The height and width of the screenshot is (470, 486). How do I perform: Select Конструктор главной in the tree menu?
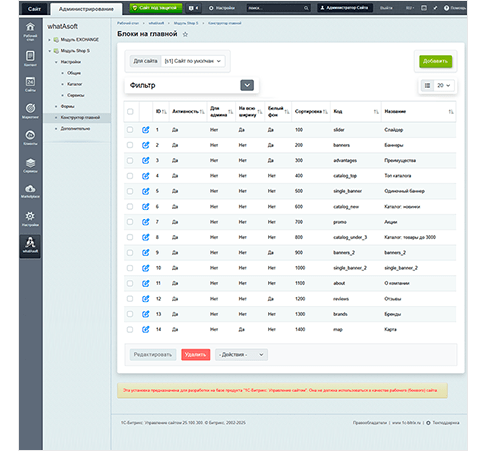[80, 117]
